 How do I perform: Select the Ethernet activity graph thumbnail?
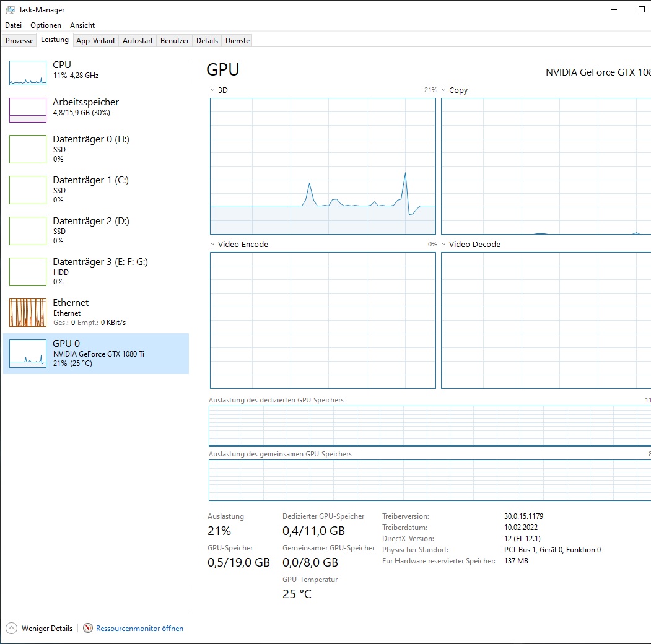point(28,313)
